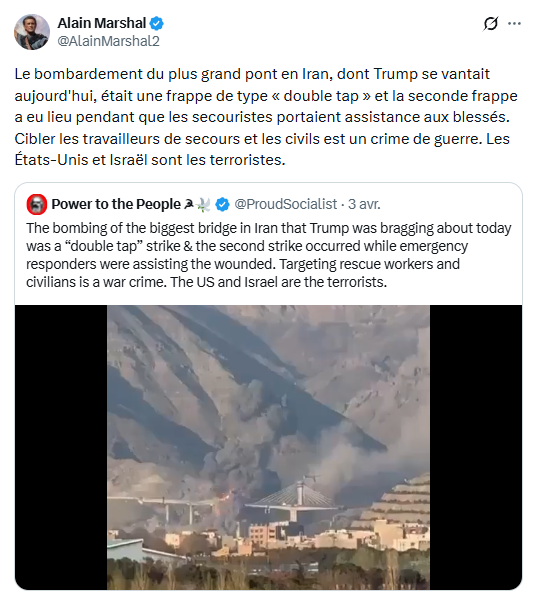Click the French tweet text body
538x597 pixels.
coord(266,117)
